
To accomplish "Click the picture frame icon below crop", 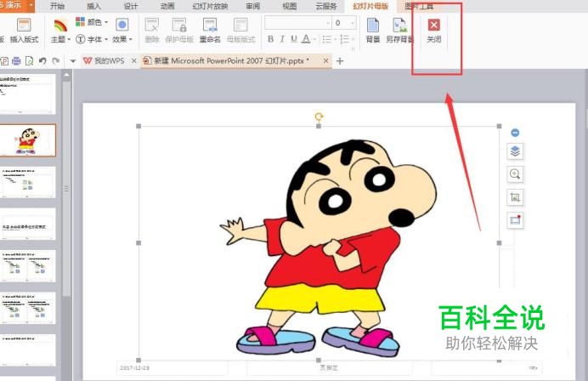I will pos(515,220).
